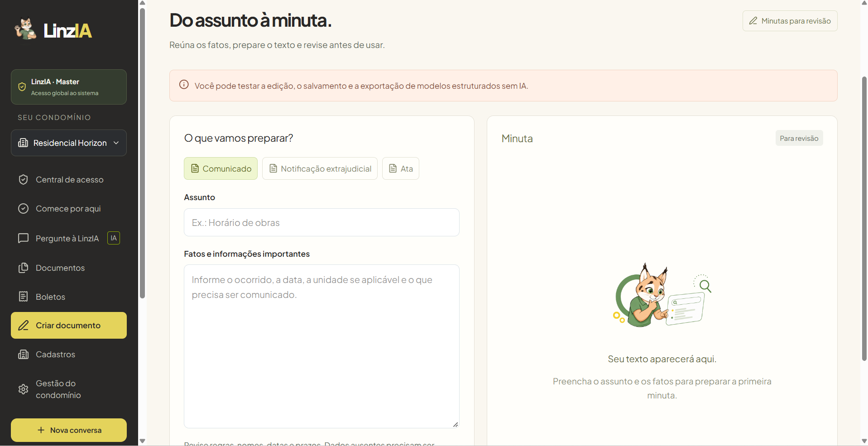Start a Nova conversa

tap(69, 430)
